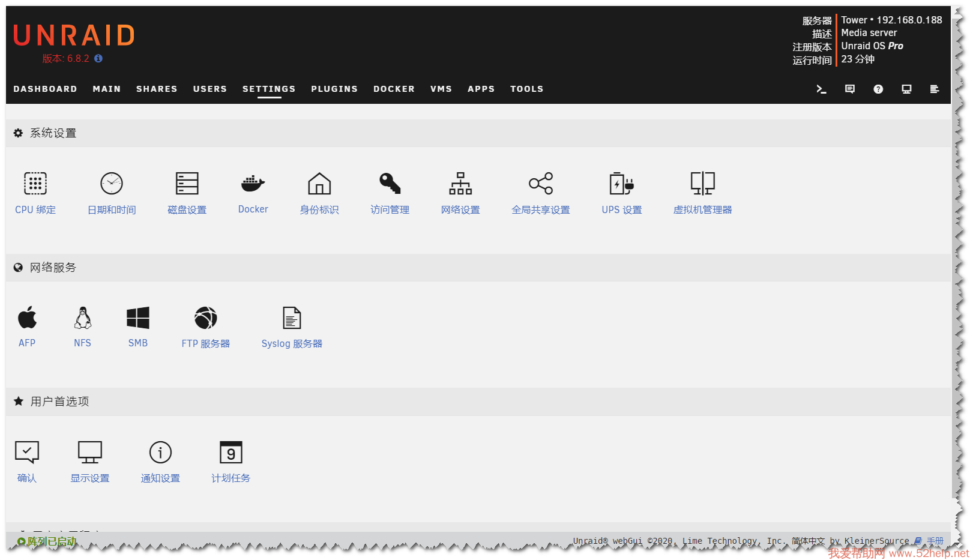The width and height of the screenshot is (973, 560).
Task: Open 日期和时间 clock icon
Action: tap(112, 183)
